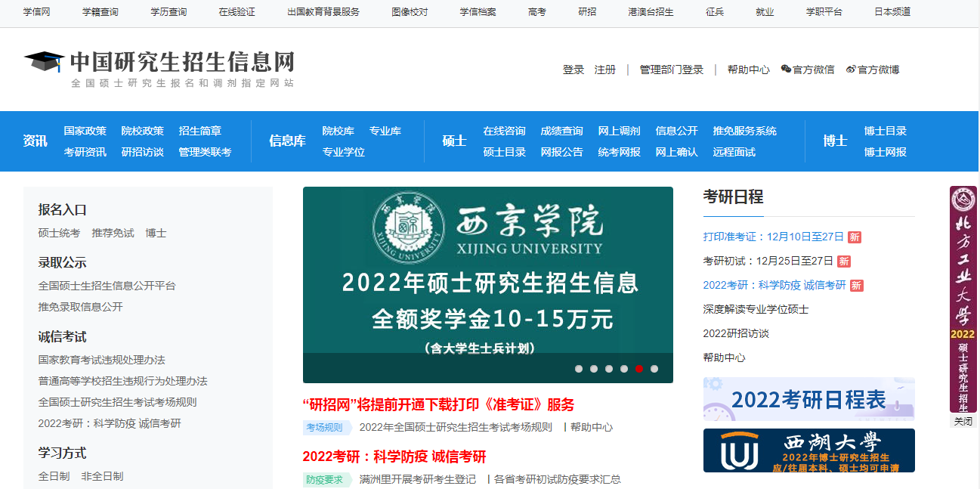980x489 pixels.
Task: Open 招生简章 in the blue navigation
Action: (200, 131)
